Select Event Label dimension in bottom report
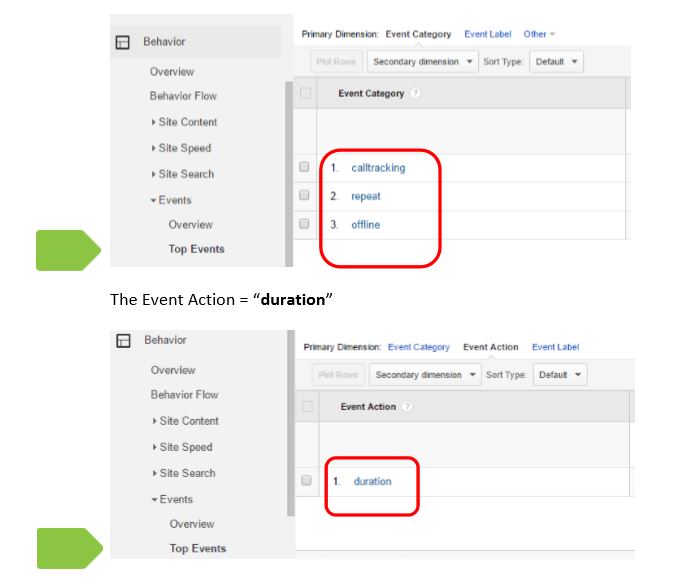This screenshot has height=585, width=674. 555,347
